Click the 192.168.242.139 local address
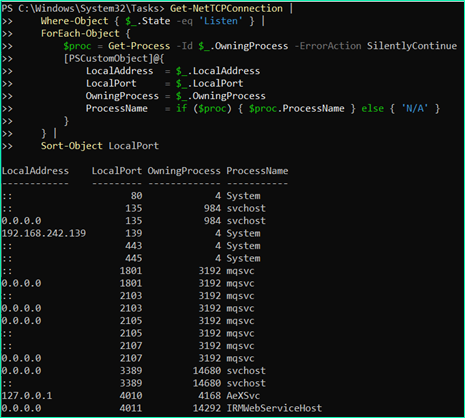Image resolution: width=465 pixels, height=418 pixels. [44, 233]
